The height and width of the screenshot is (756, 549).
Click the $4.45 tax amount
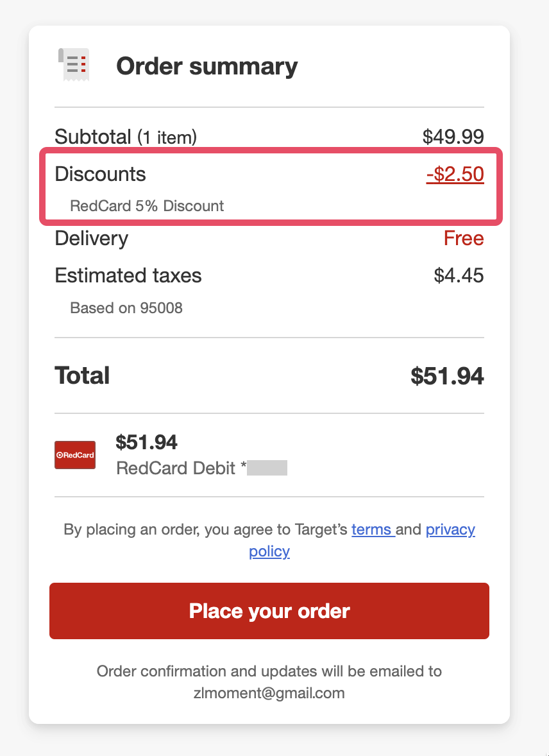tap(459, 276)
